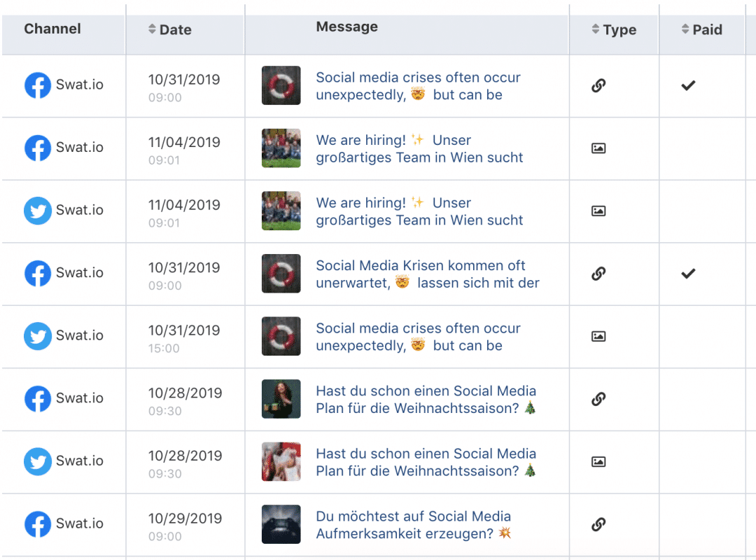Click Twitter icon in the 11/04/2019 row

click(x=38, y=211)
